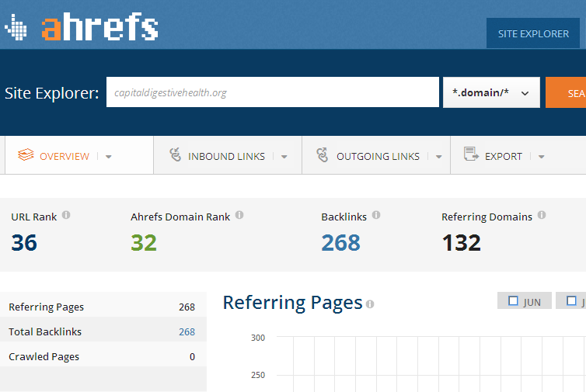Open the Outgoing Links tab
This screenshot has height=392, width=586.
(378, 156)
